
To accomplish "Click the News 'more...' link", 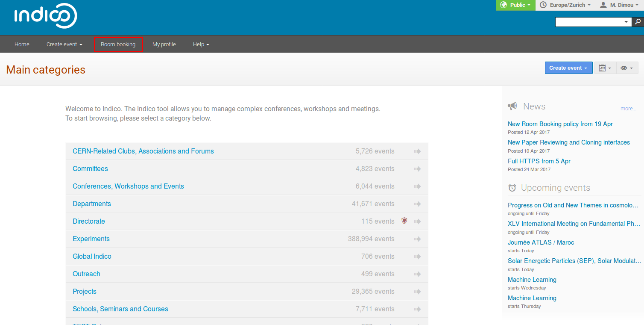I will point(628,109).
